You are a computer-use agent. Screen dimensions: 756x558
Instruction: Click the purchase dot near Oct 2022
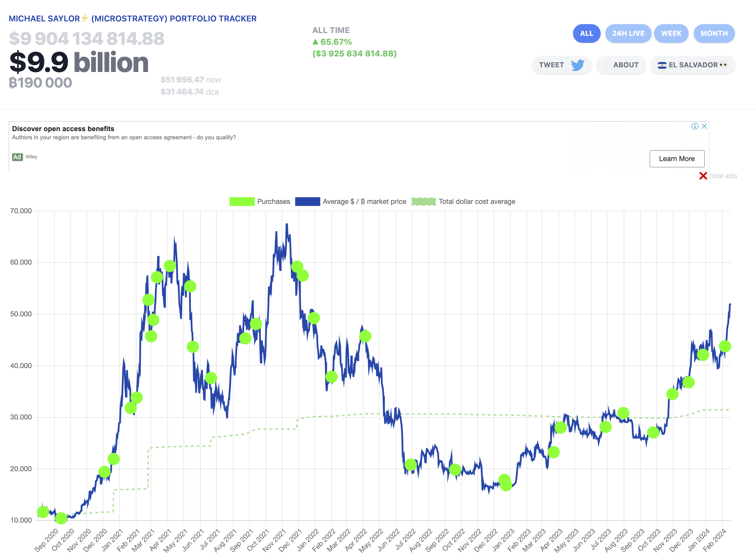455,470
